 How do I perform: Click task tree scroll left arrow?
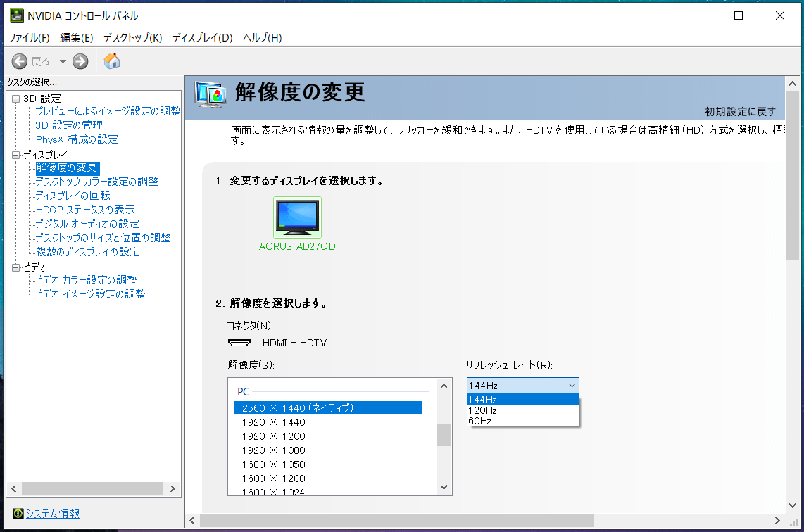[14, 489]
